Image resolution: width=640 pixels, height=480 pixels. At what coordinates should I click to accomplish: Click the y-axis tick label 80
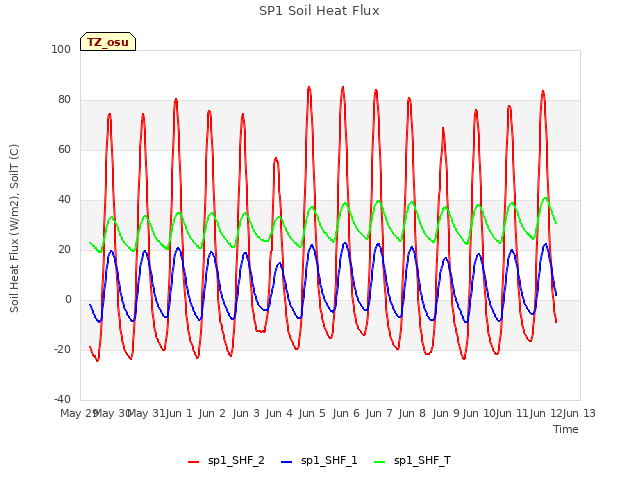(x=64, y=100)
